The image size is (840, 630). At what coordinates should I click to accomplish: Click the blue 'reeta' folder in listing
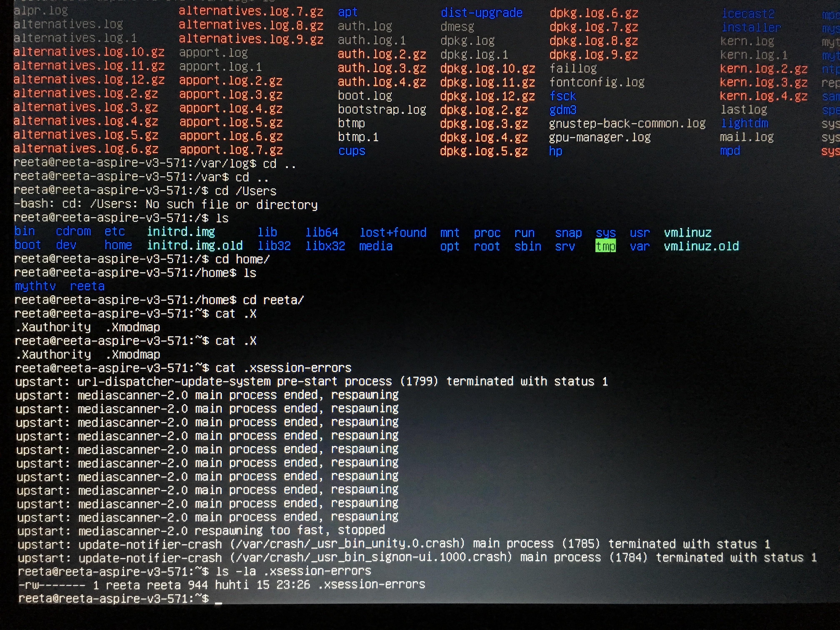[87, 286]
